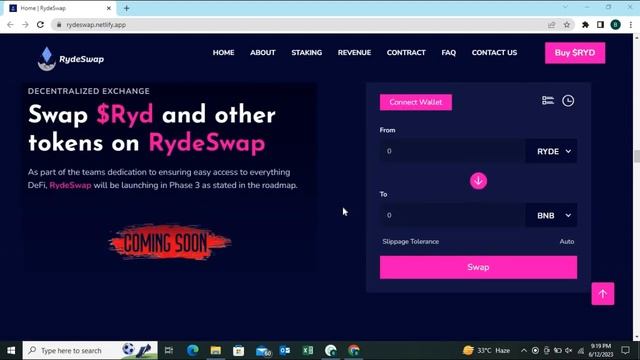Click the pink scroll-to-top arrow button
Image resolution: width=640 pixels, height=360 pixels.
point(602,293)
